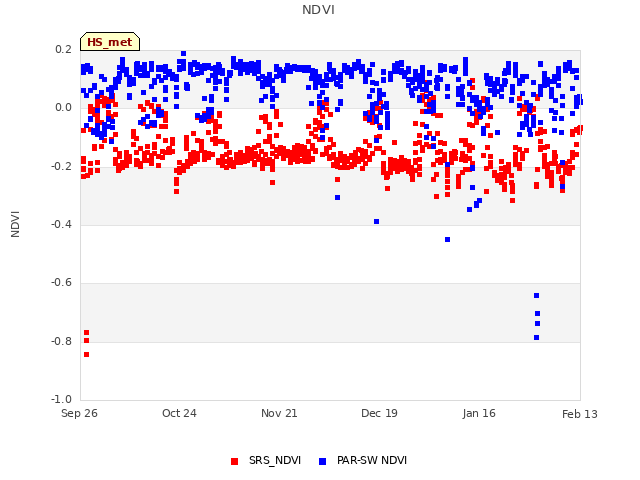The width and height of the screenshot is (640, 480).
Task: Click the -1.0 y-axis tick label
Action: tap(61, 399)
